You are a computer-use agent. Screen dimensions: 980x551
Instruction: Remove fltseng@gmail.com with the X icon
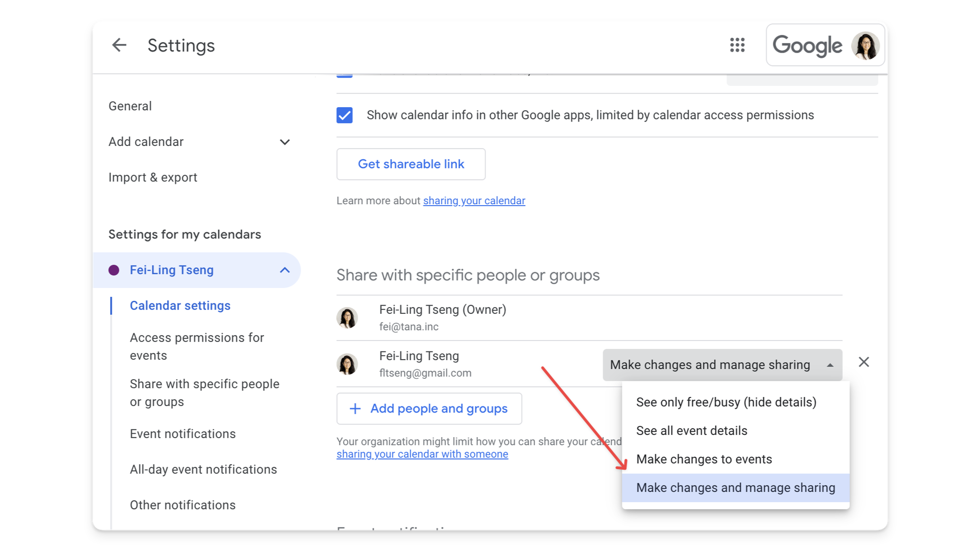[x=863, y=362]
